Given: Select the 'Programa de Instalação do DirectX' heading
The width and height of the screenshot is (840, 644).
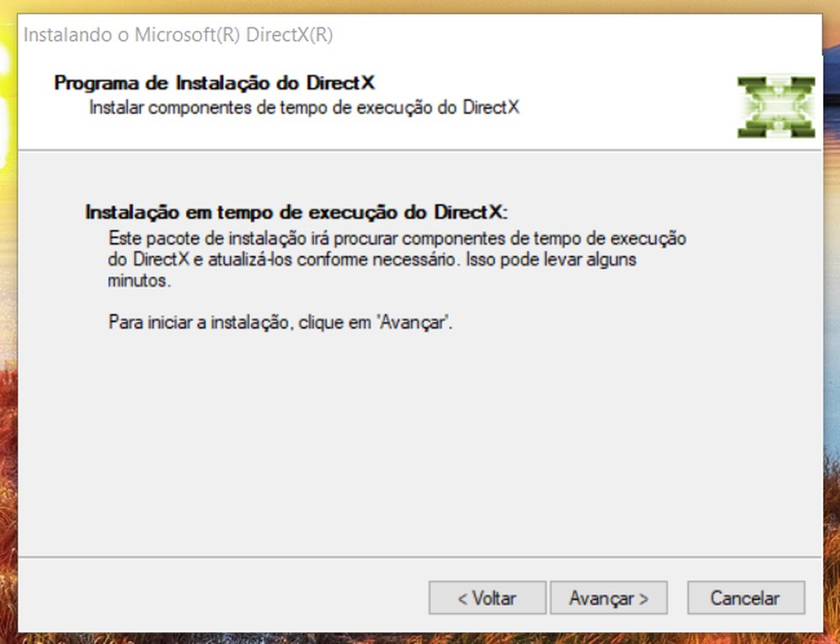Looking at the screenshot, I should click(x=214, y=83).
